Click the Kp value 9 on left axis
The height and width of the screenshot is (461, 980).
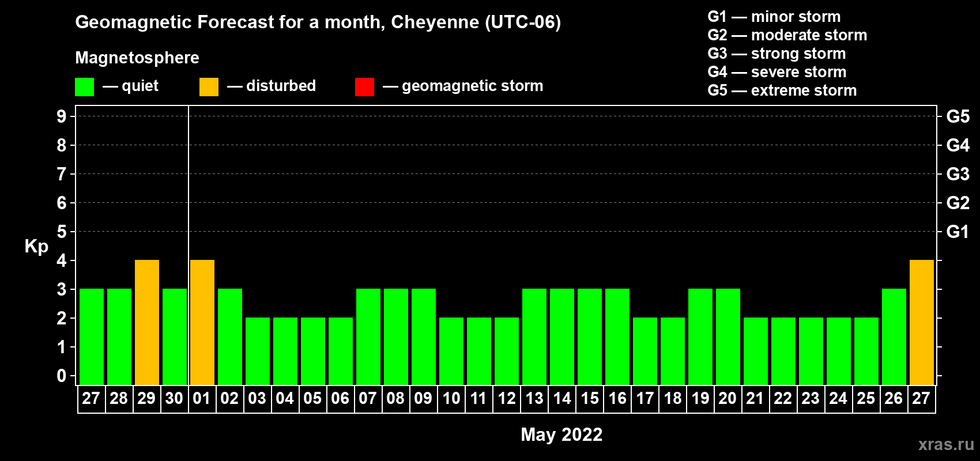tap(62, 116)
